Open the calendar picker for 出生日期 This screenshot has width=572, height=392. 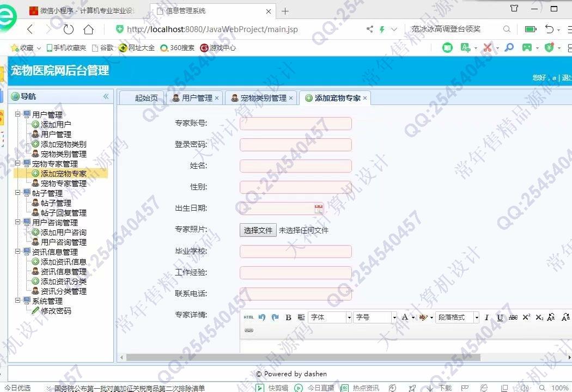[319, 209]
